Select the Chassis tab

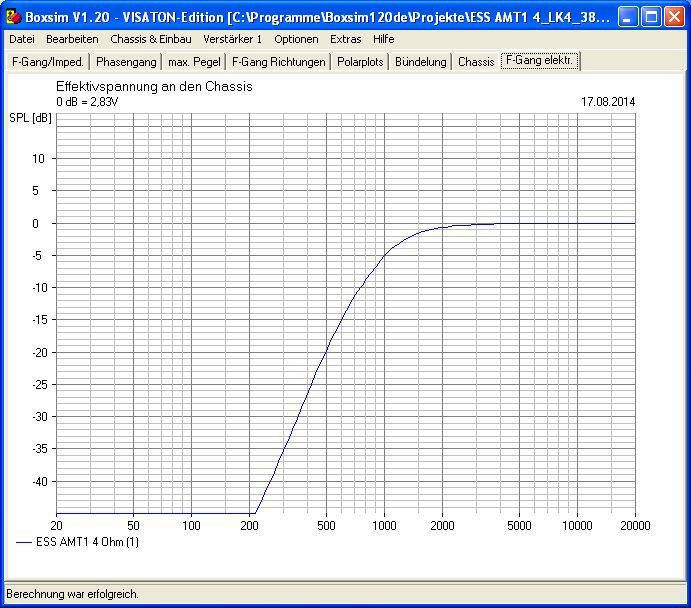476,62
